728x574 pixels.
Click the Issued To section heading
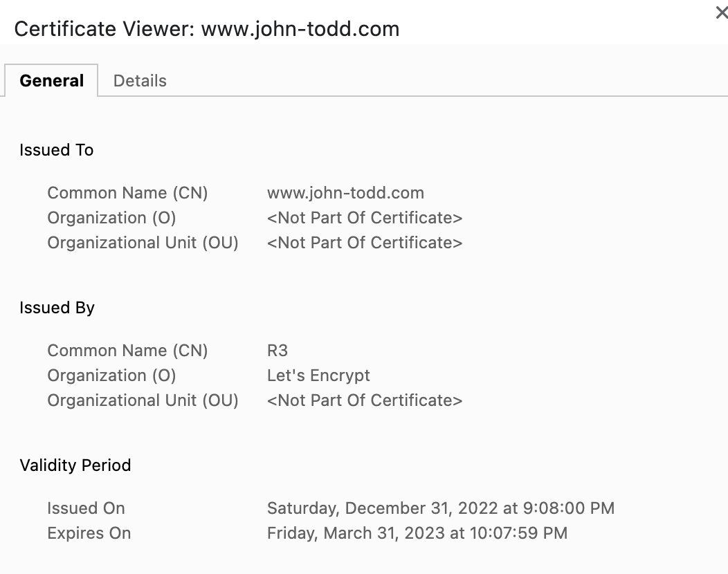click(x=56, y=150)
